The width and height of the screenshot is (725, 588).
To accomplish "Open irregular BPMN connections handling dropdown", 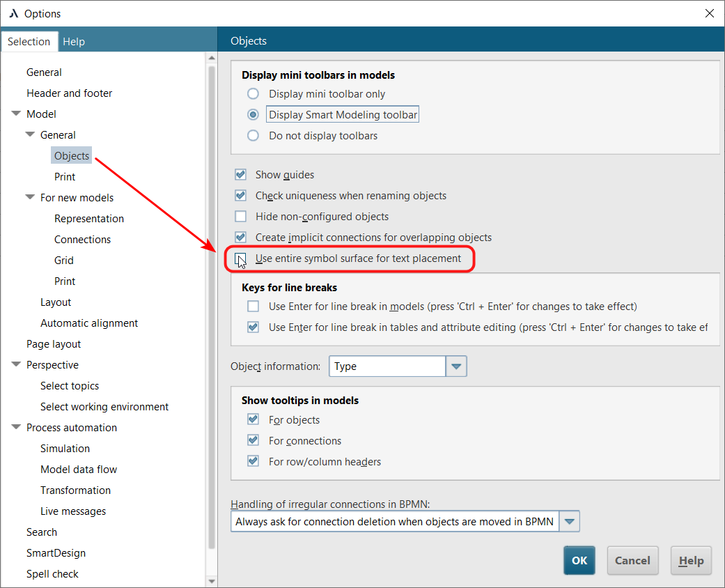I will (569, 521).
